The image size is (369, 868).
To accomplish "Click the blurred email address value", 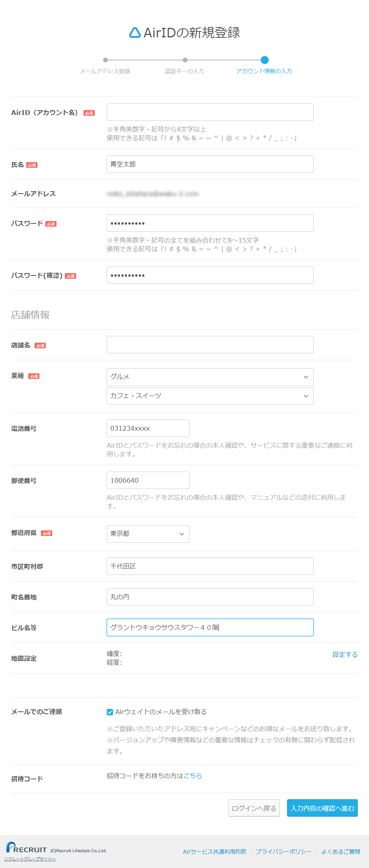I will 152,194.
